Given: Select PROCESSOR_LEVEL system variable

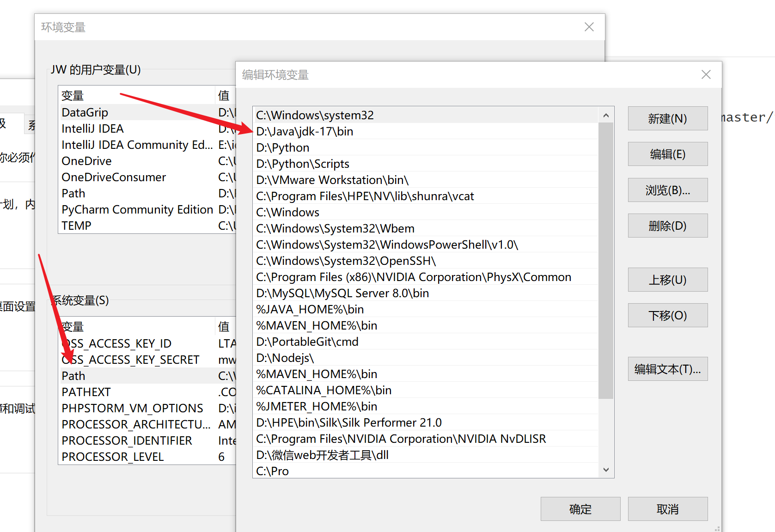Looking at the screenshot, I should tap(147, 457).
